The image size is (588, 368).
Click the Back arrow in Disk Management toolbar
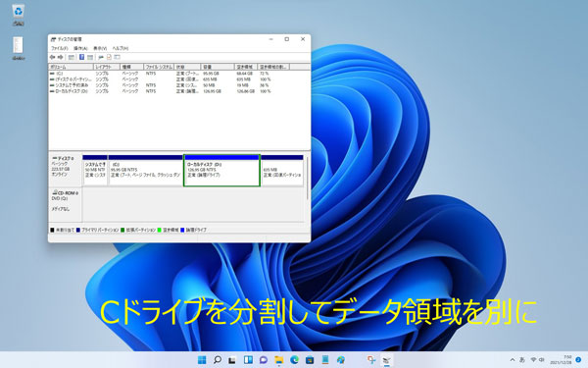coord(53,57)
